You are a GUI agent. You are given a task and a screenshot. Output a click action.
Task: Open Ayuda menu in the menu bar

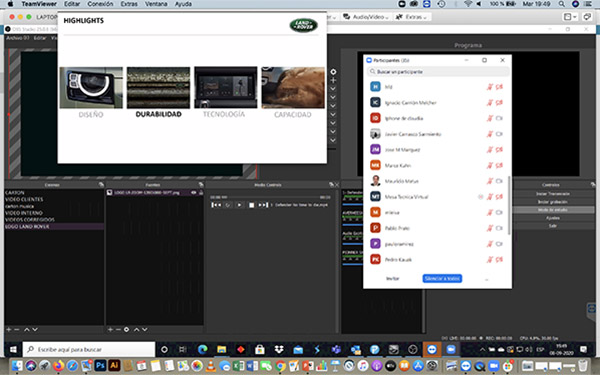(x=183, y=4)
